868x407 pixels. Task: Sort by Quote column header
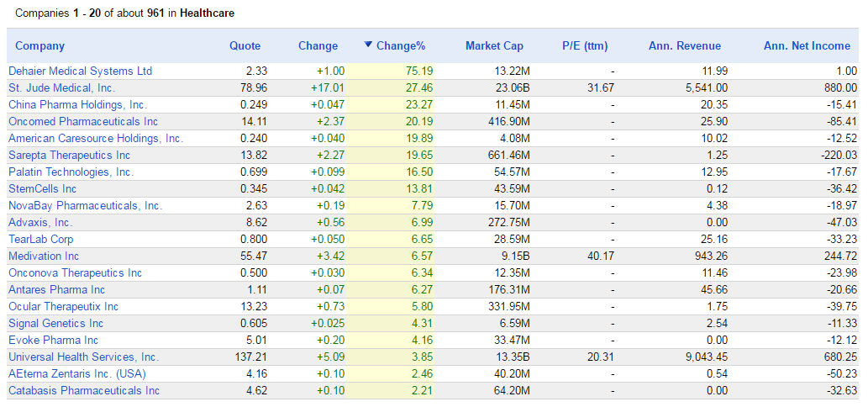(x=245, y=46)
